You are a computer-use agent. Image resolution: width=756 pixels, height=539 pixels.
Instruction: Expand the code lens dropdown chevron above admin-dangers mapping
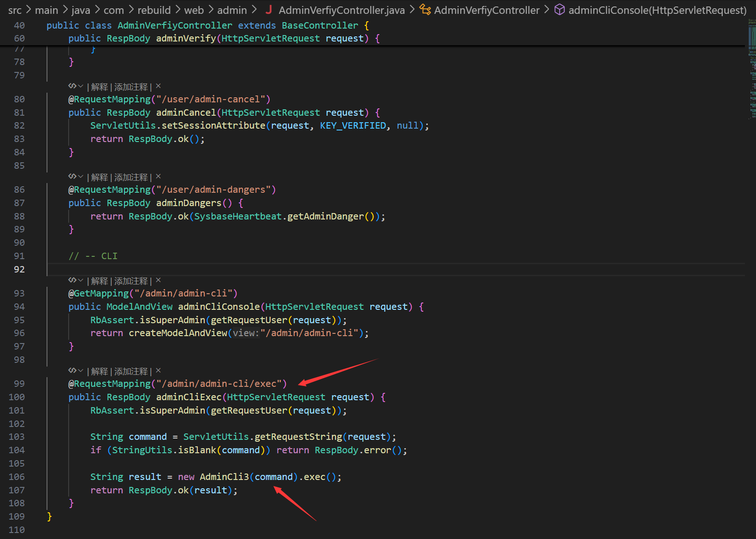(81, 177)
